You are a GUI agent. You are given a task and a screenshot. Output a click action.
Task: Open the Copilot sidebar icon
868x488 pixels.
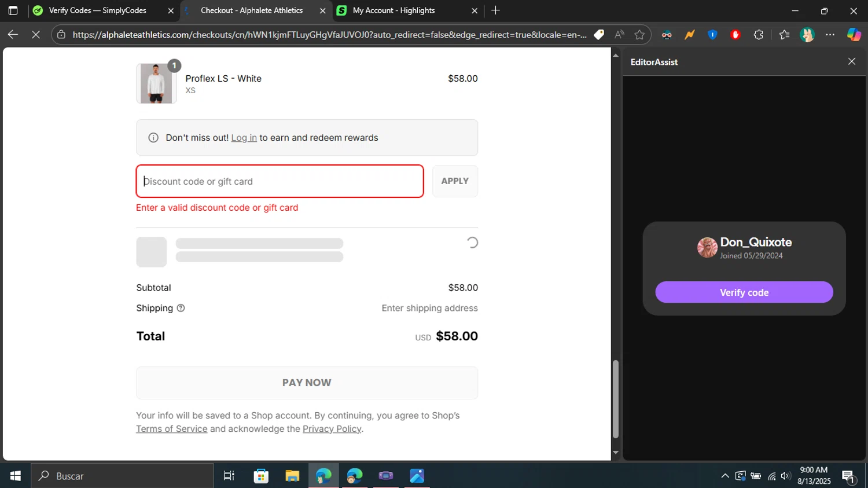click(x=854, y=35)
